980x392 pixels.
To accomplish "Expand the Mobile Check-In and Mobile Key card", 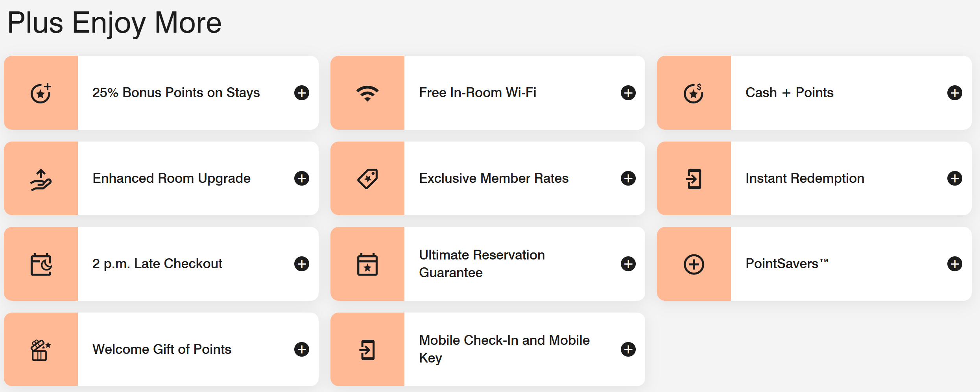I will click(628, 349).
